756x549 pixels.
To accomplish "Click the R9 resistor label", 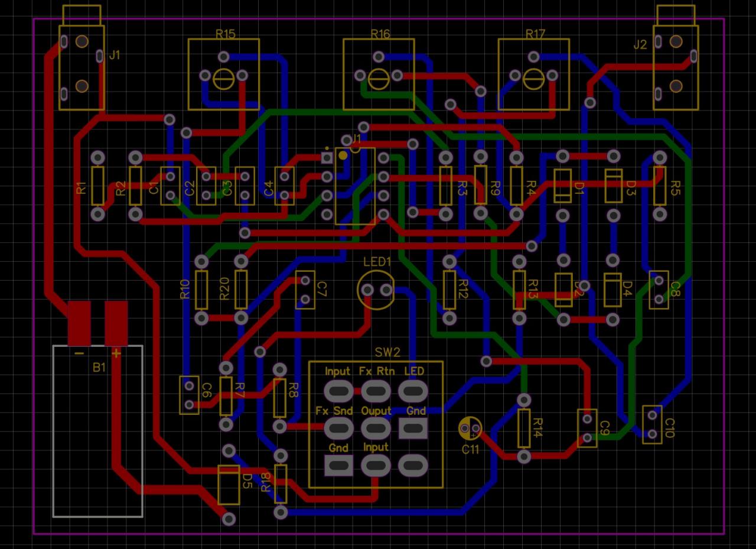I will click(x=495, y=189).
